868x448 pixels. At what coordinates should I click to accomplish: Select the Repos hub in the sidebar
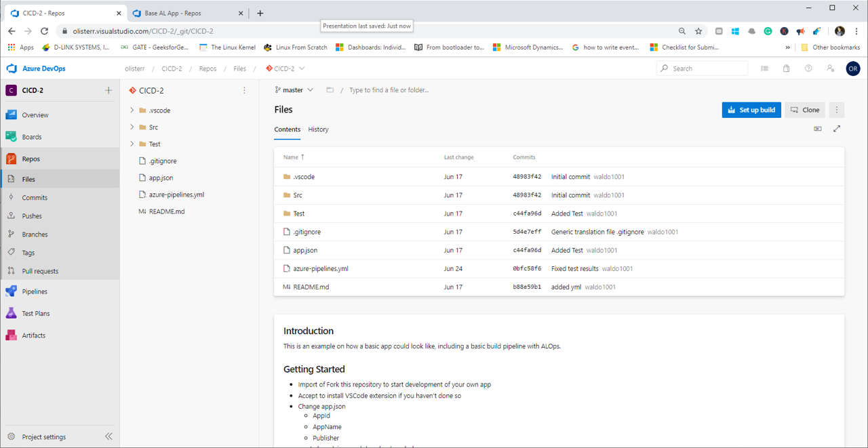(x=31, y=159)
